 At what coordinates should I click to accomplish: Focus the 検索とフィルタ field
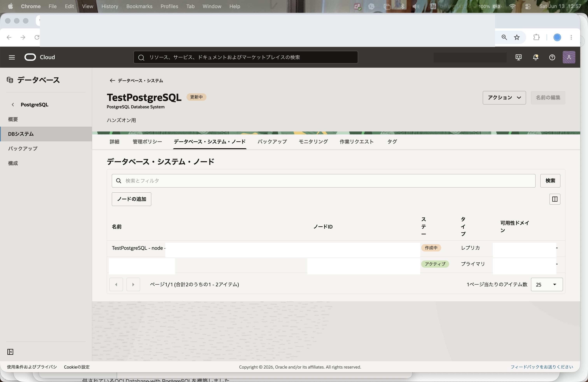coord(323,181)
